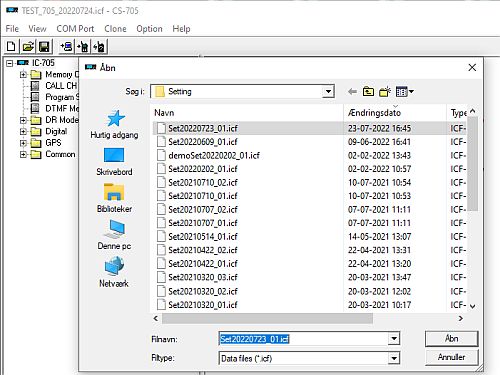Image resolution: width=500 pixels, height=375 pixels.
Task: Click the Save floppy disk toolbar icon
Action: point(44,46)
